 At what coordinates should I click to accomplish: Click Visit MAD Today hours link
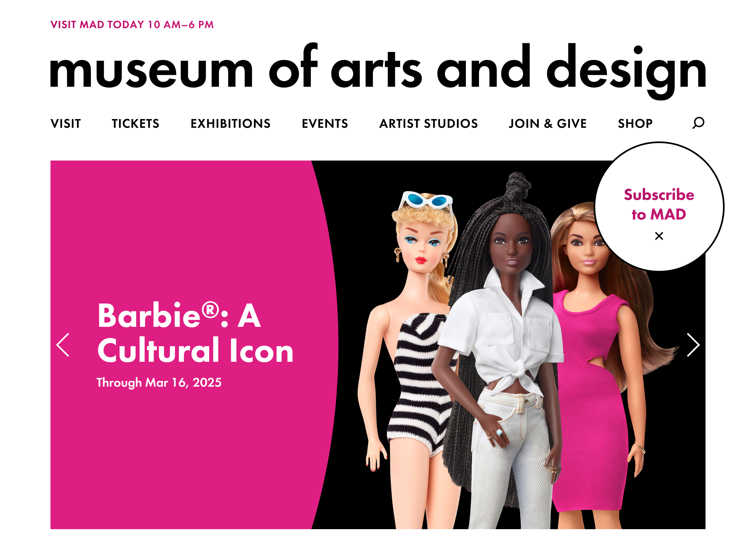pos(132,24)
